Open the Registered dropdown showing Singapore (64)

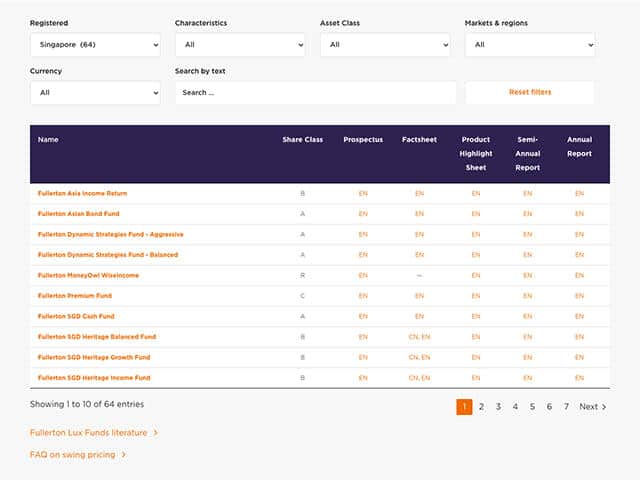click(95, 44)
